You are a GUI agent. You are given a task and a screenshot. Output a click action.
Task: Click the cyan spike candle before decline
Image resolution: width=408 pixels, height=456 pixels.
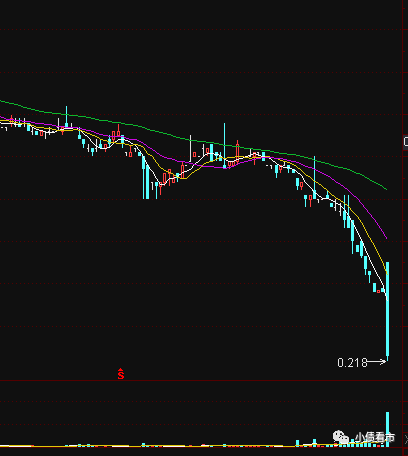click(314, 177)
